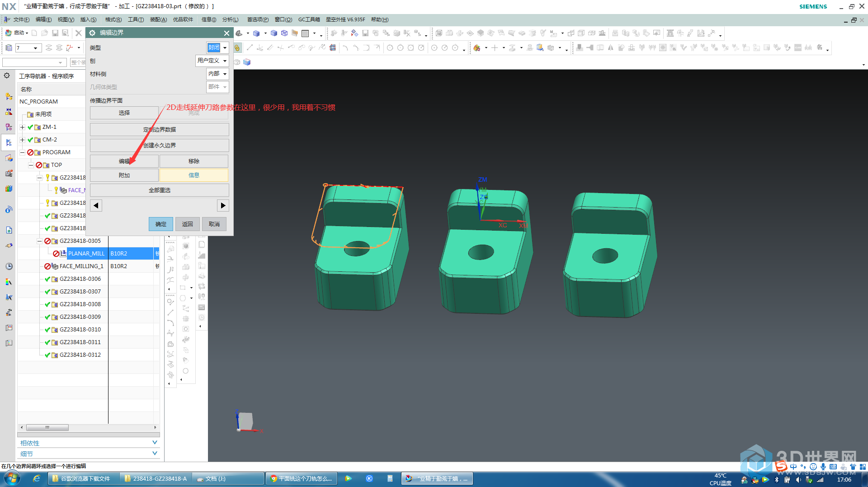Open the 插入(S) menu

[x=89, y=19]
